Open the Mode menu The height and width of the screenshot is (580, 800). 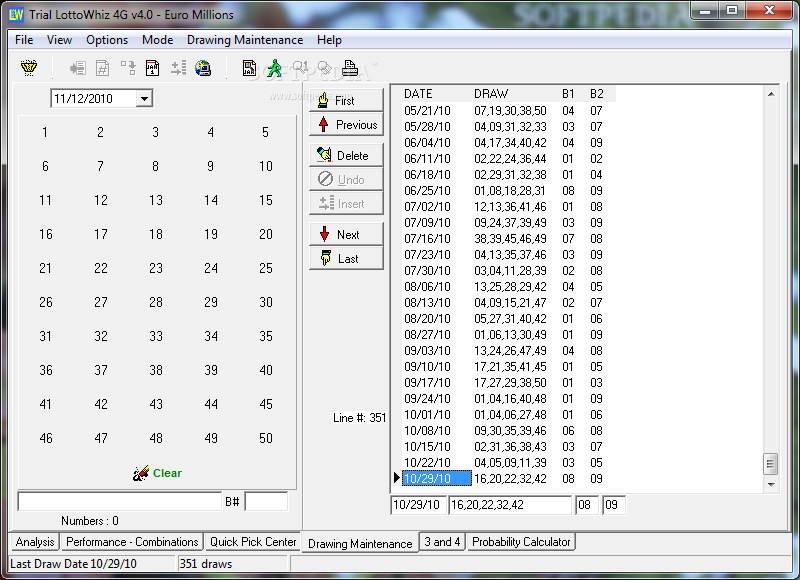coord(157,40)
